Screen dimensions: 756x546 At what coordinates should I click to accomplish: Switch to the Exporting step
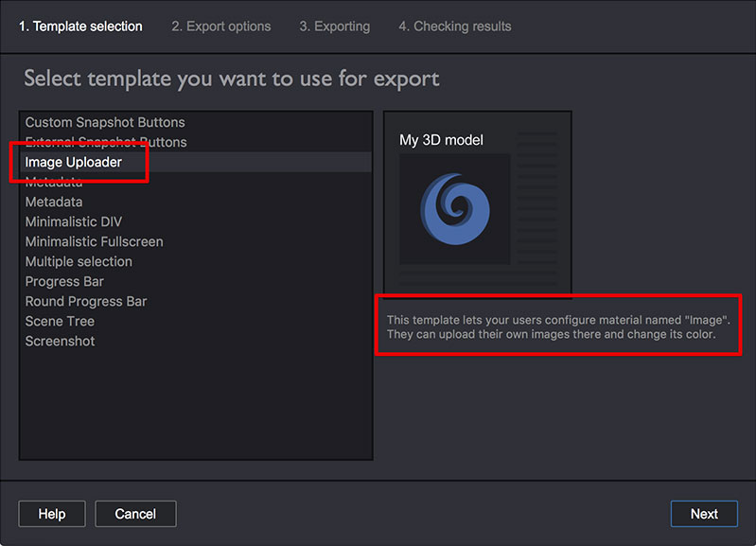point(335,26)
